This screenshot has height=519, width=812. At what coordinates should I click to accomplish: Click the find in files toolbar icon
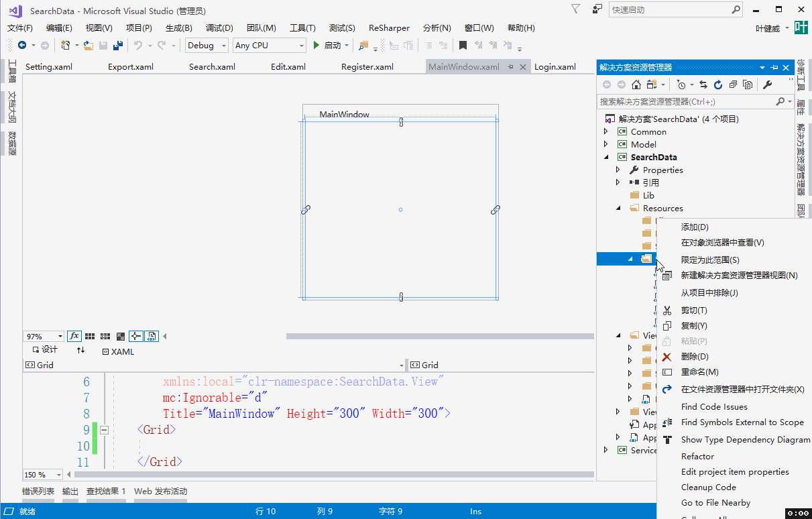click(x=363, y=46)
